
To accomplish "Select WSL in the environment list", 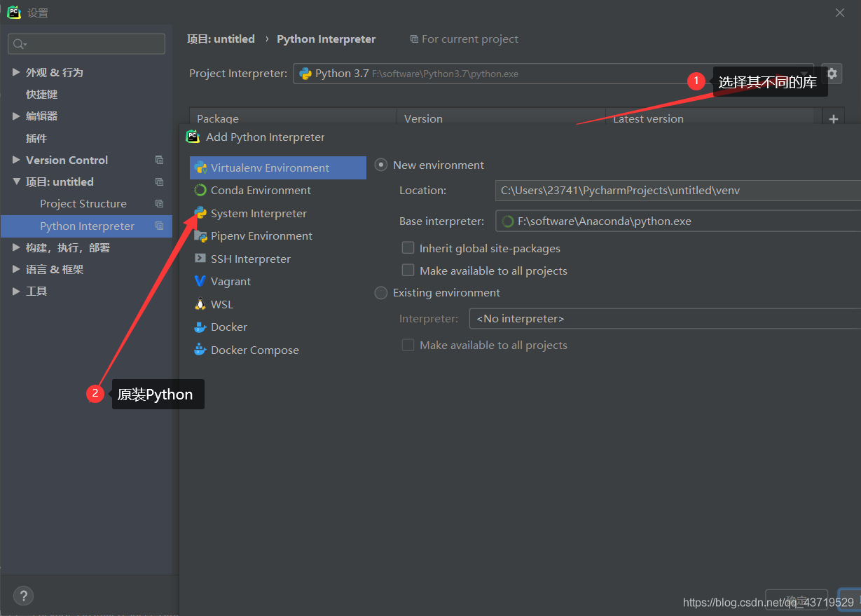I will [x=278, y=304].
